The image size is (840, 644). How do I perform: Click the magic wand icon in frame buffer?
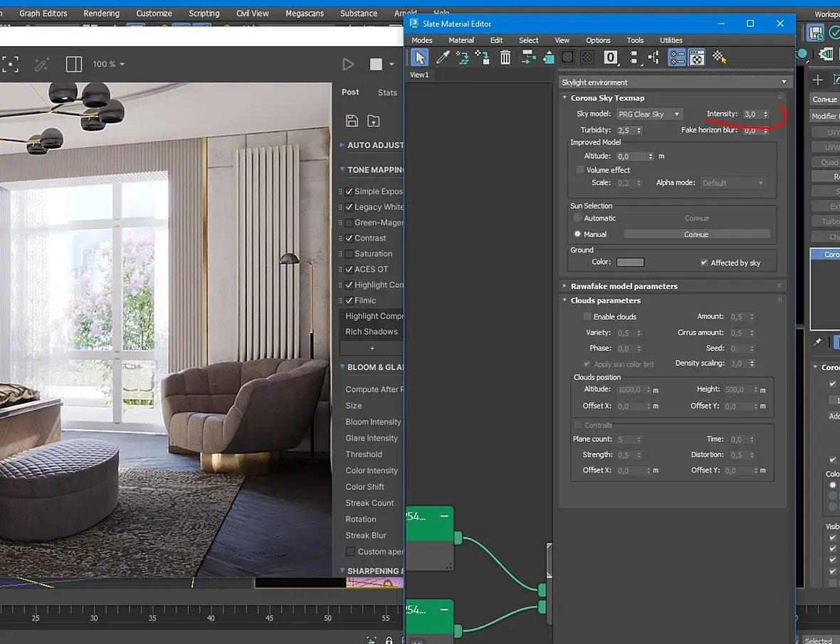(x=41, y=64)
